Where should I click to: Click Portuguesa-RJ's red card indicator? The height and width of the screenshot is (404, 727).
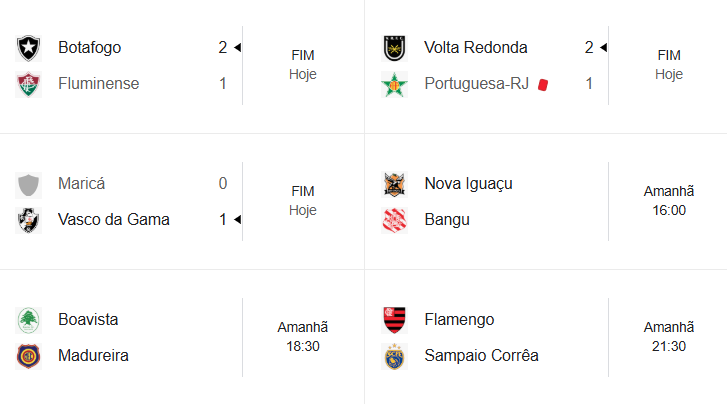tap(543, 84)
